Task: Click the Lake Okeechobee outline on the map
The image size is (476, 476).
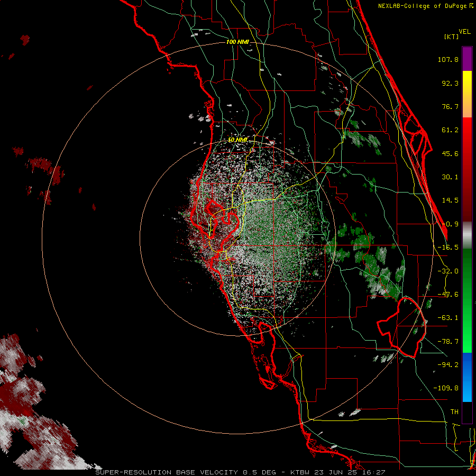Action: 401,327
